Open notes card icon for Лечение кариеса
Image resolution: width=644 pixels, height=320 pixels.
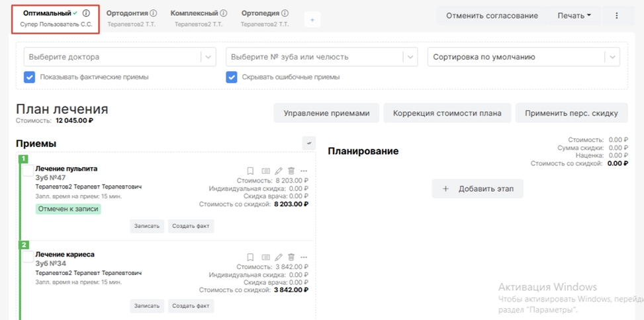265,257
